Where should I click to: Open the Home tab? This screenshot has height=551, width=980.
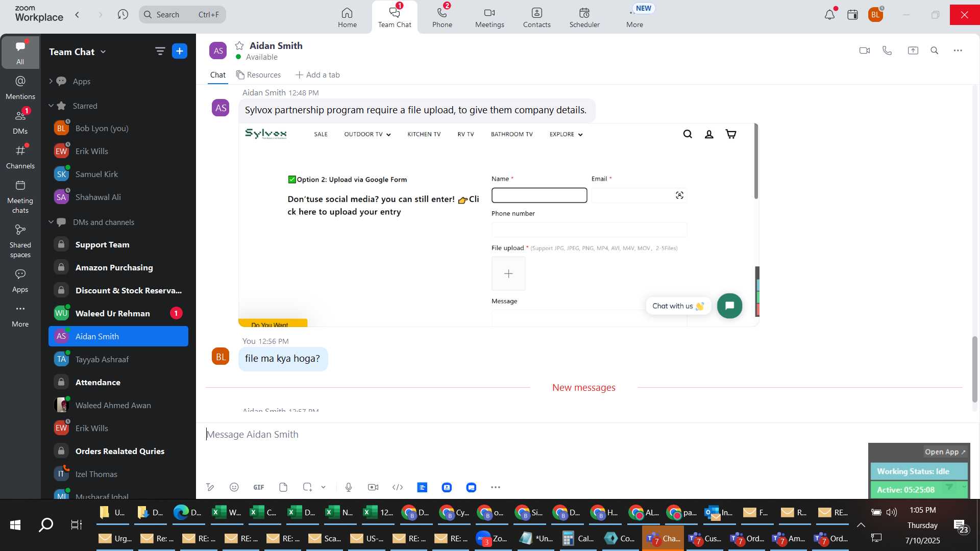(347, 17)
